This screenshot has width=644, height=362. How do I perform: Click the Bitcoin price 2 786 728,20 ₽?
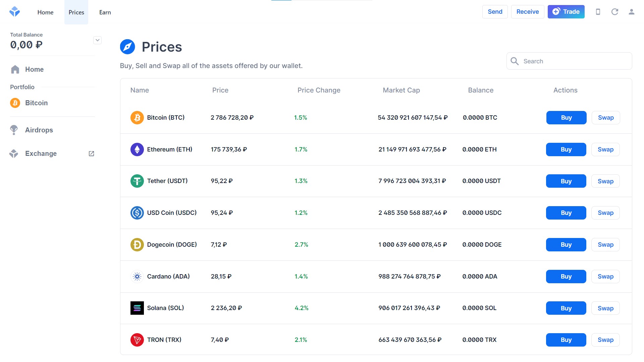pyautogui.click(x=232, y=118)
